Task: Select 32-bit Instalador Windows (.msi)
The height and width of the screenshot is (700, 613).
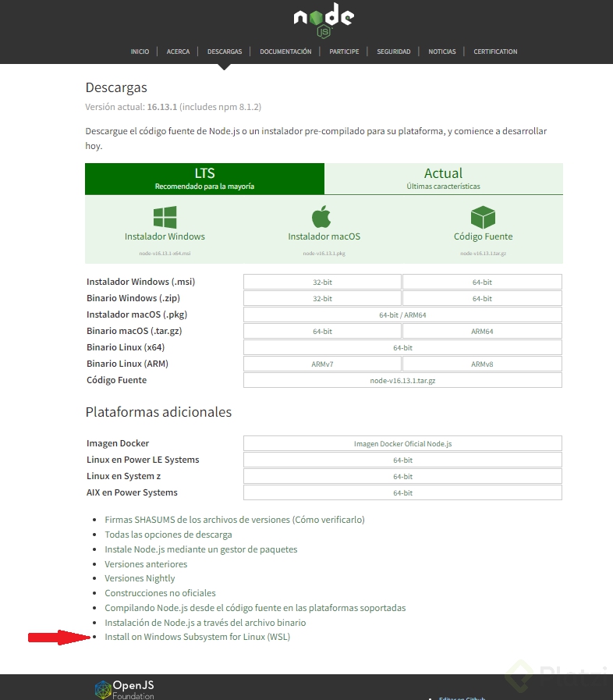Action: point(322,282)
